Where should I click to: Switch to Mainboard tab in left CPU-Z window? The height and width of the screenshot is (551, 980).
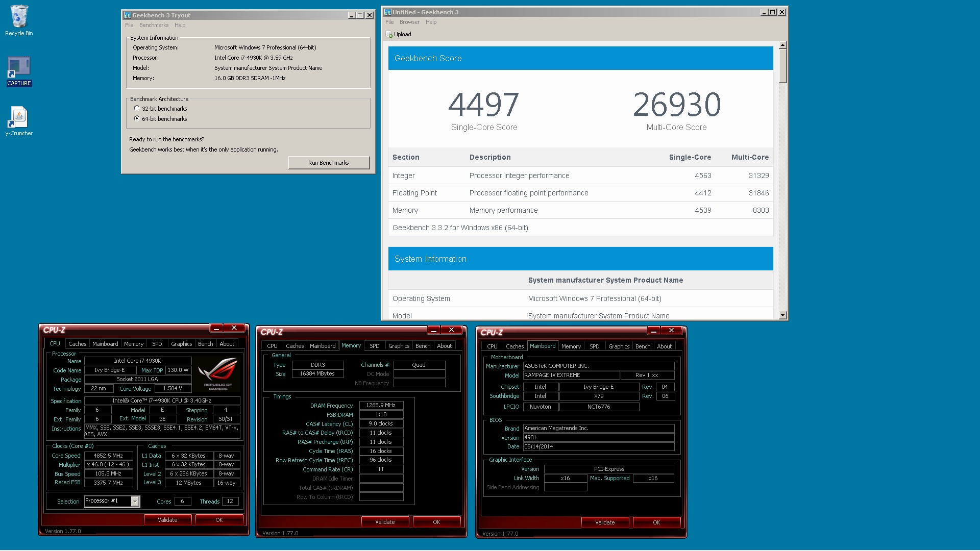[x=105, y=344]
